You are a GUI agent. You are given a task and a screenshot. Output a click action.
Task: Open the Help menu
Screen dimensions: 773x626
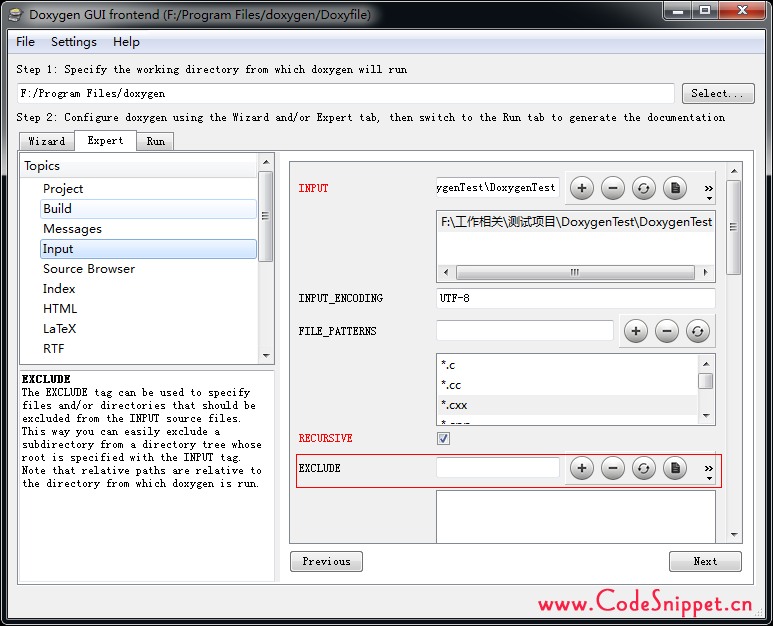click(x=126, y=42)
